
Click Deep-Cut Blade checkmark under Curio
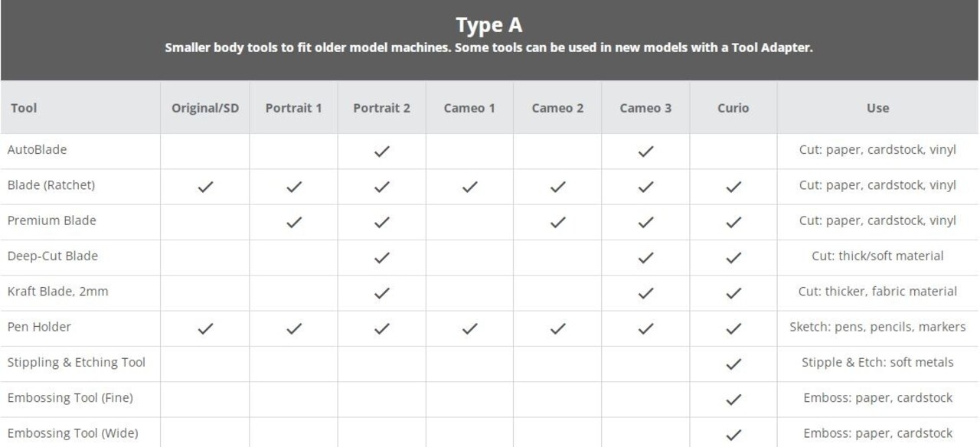733,258
